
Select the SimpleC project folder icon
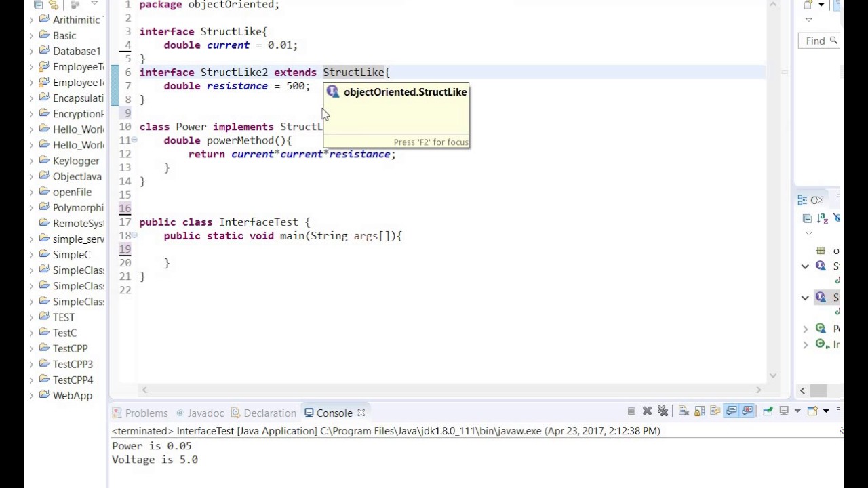(44, 254)
